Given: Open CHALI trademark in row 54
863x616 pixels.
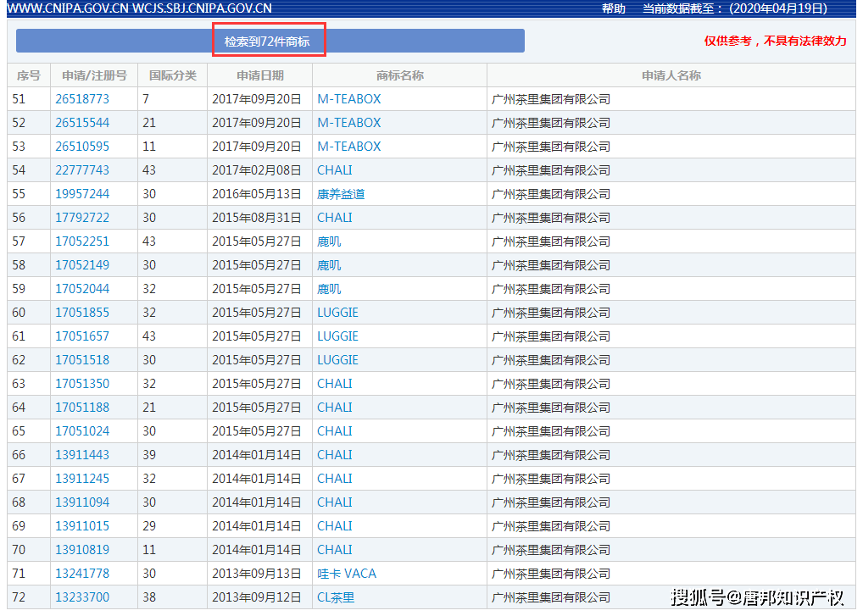Looking at the screenshot, I should 335,170.
